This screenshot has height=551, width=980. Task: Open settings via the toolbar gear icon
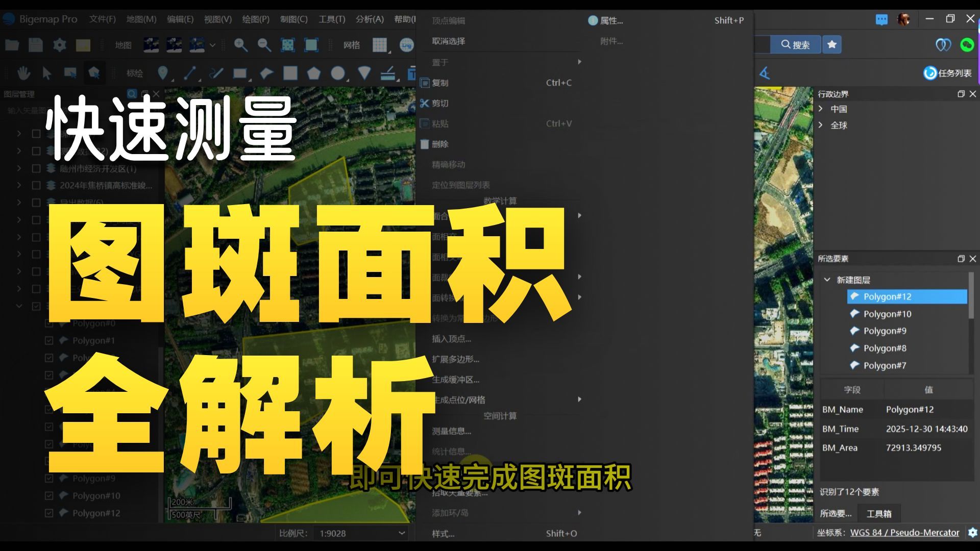tap(60, 45)
